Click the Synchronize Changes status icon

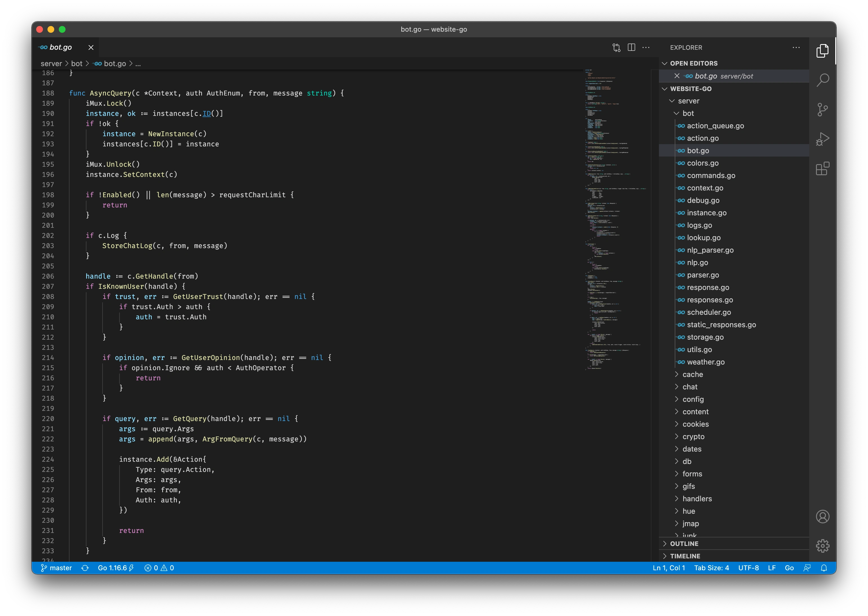(85, 568)
